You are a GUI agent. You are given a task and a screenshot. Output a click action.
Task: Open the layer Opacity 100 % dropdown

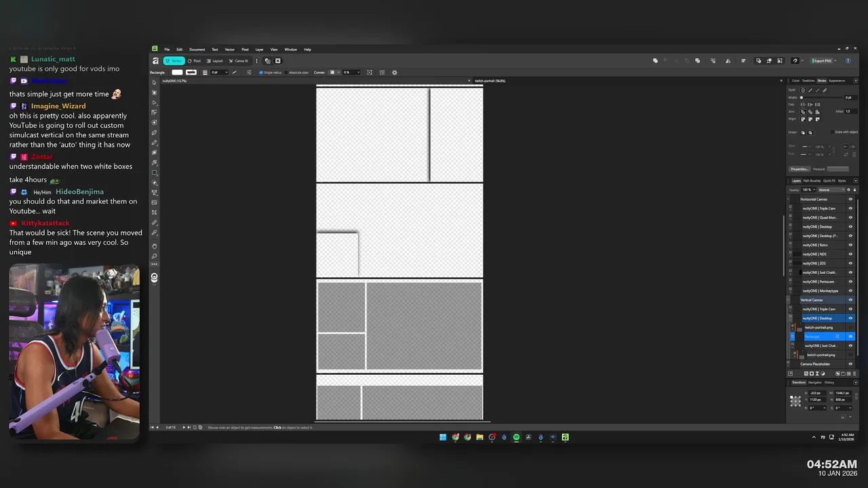click(814, 190)
